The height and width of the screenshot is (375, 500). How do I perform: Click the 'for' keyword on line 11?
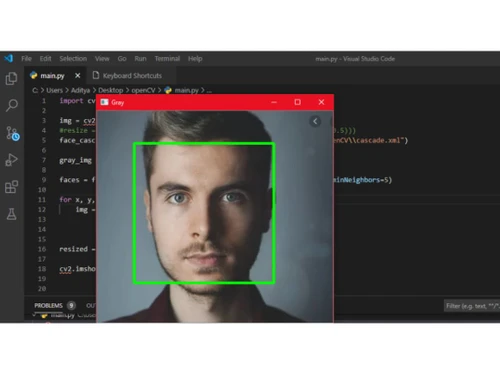[65, 200]
